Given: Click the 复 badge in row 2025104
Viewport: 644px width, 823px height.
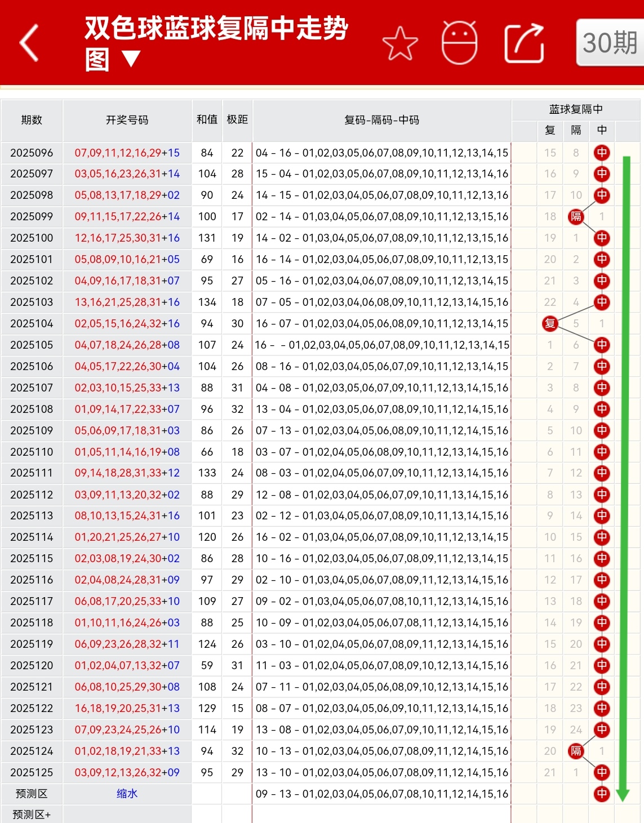Looking at the screenshot, I should coord(549,324).
